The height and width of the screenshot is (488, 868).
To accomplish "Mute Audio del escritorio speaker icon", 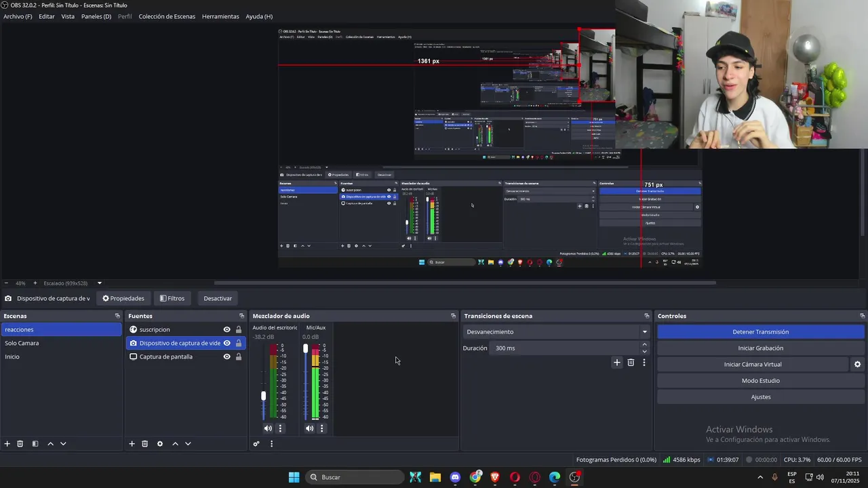I will click(268, 428).
